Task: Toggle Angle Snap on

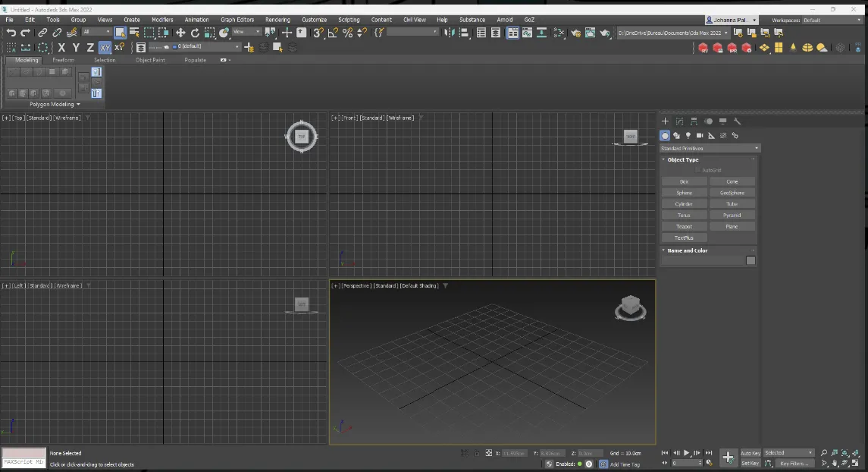Action: (333, 33)
